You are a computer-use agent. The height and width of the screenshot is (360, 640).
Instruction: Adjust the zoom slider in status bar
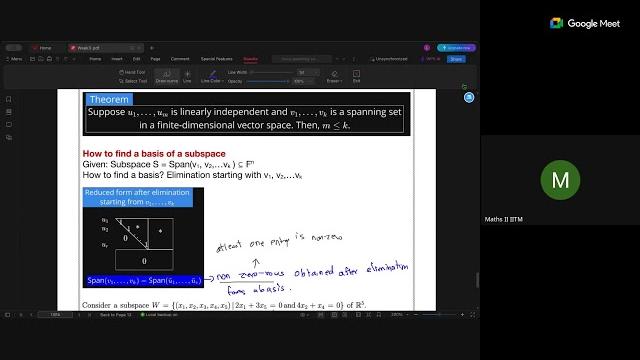coord(439,315)
